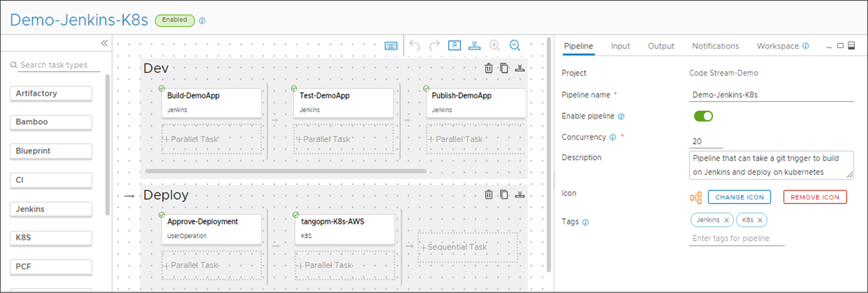Switch to the Input tab
This screenshot has width=868, height=293.
tap(620, 46)
